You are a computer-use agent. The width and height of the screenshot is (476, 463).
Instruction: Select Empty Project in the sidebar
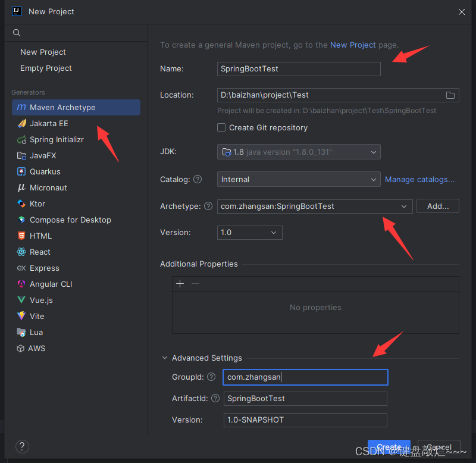pos(46,68)
